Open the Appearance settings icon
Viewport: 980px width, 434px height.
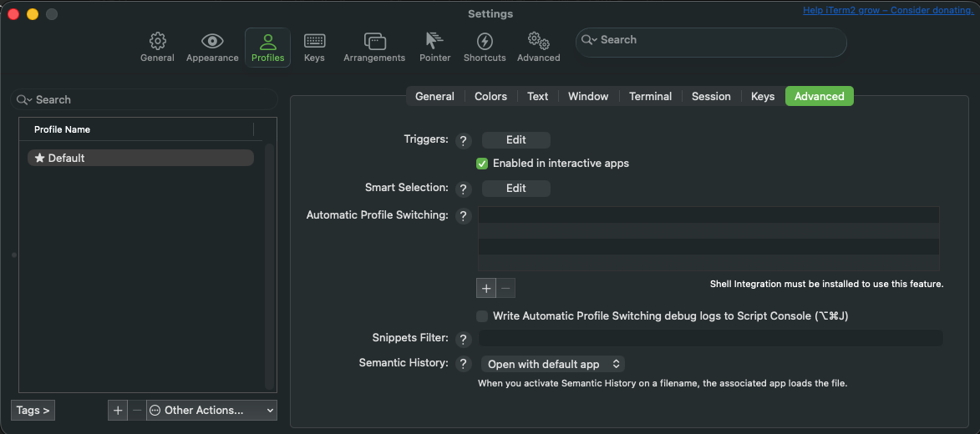pyautogui.click(x=212, y=48)
